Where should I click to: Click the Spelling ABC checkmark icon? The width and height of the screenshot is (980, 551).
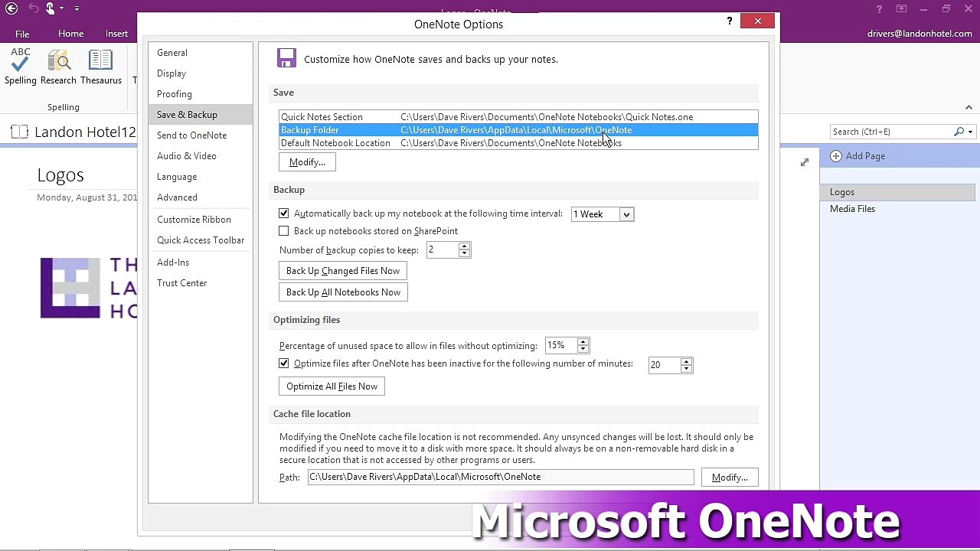coord(21,60)
